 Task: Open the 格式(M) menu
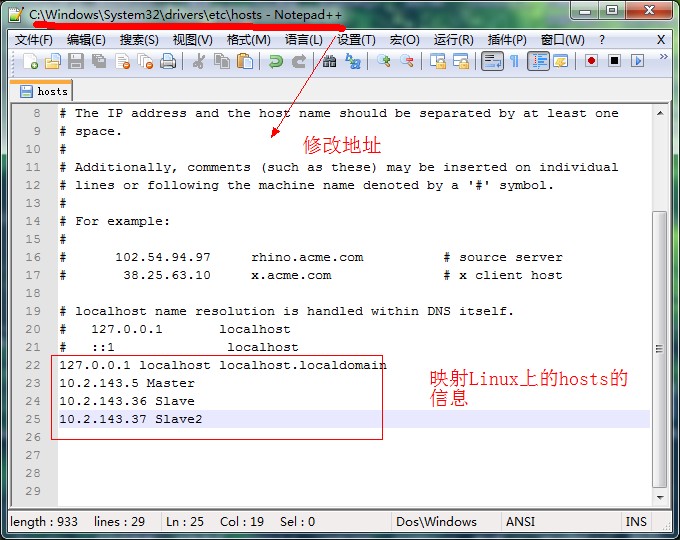point(248,40)
